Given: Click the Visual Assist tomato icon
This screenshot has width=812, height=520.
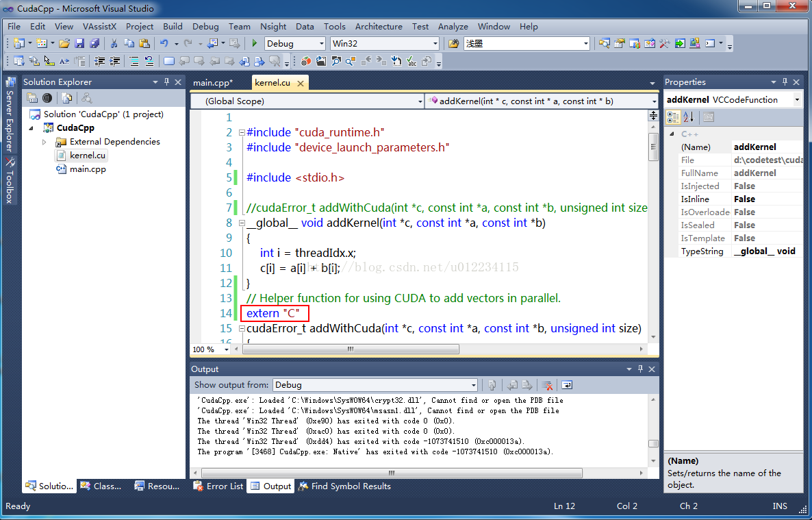Looking at the screenshot, I should 305,61.
